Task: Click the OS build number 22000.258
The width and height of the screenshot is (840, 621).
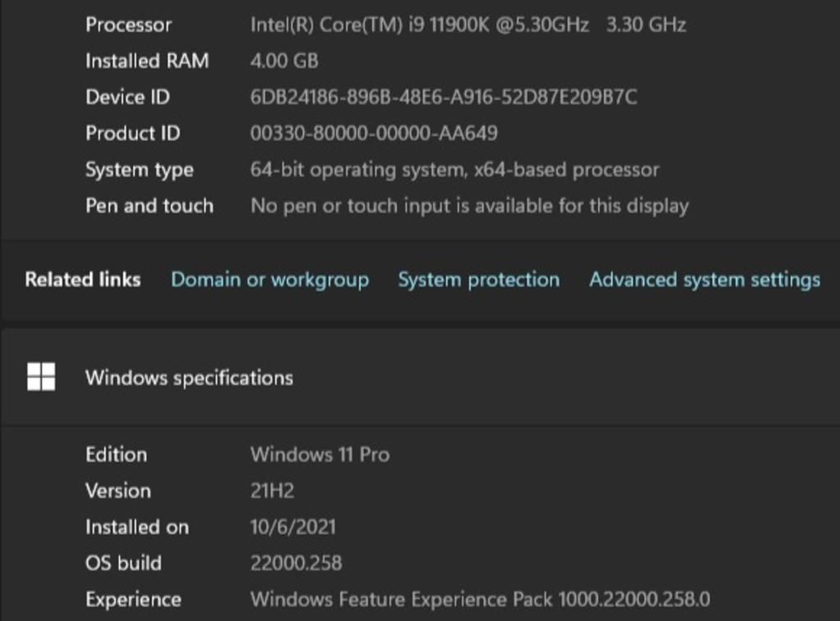Action: coord(295,563)
